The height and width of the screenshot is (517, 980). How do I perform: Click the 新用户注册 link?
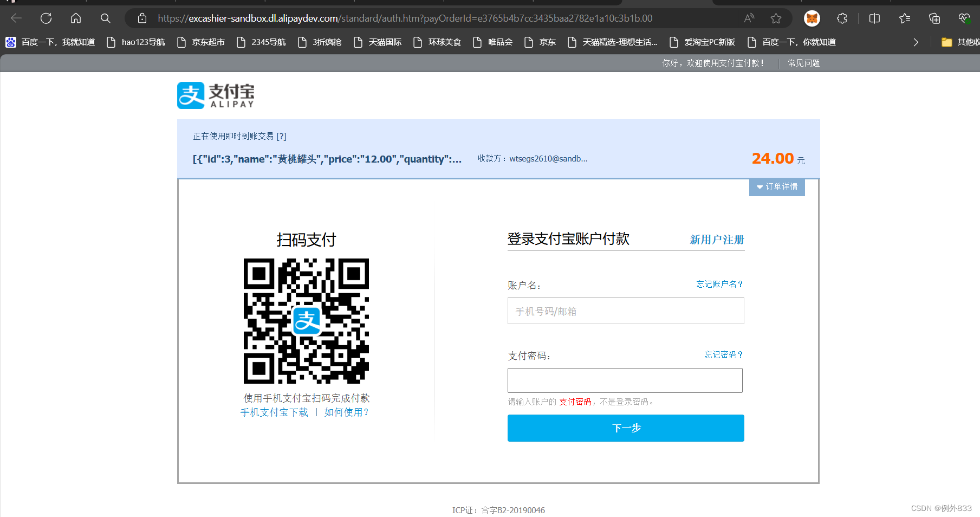coord(717,240)
